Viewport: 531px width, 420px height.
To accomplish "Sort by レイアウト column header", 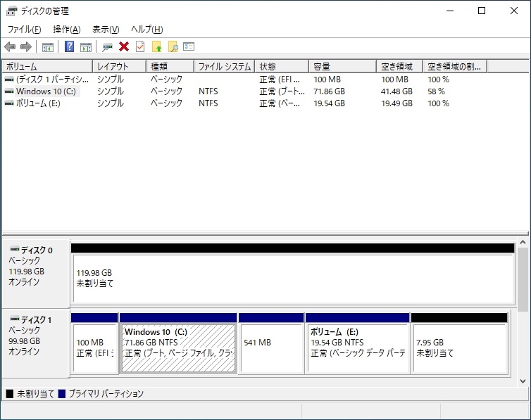I will pyautogui.click(x=119, y=66).
